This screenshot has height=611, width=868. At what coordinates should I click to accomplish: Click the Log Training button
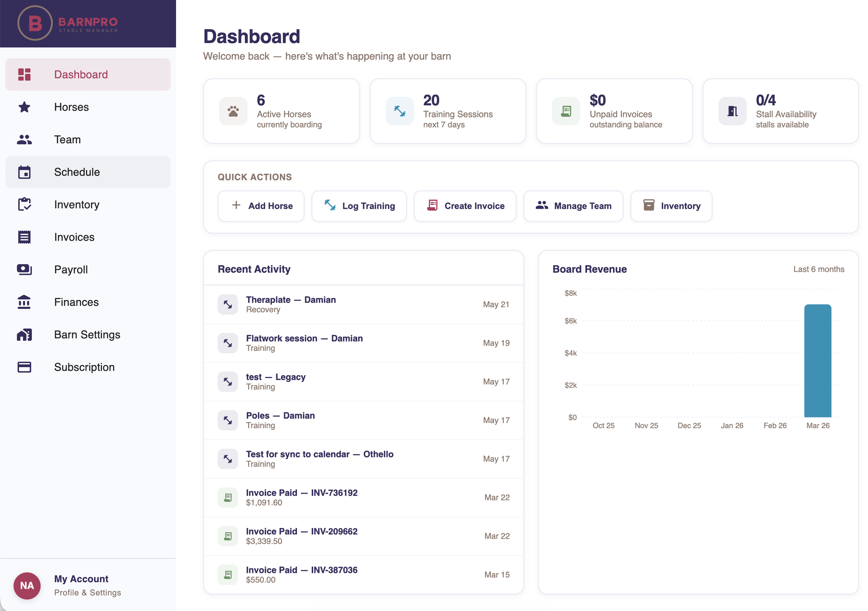click(359, 206)
